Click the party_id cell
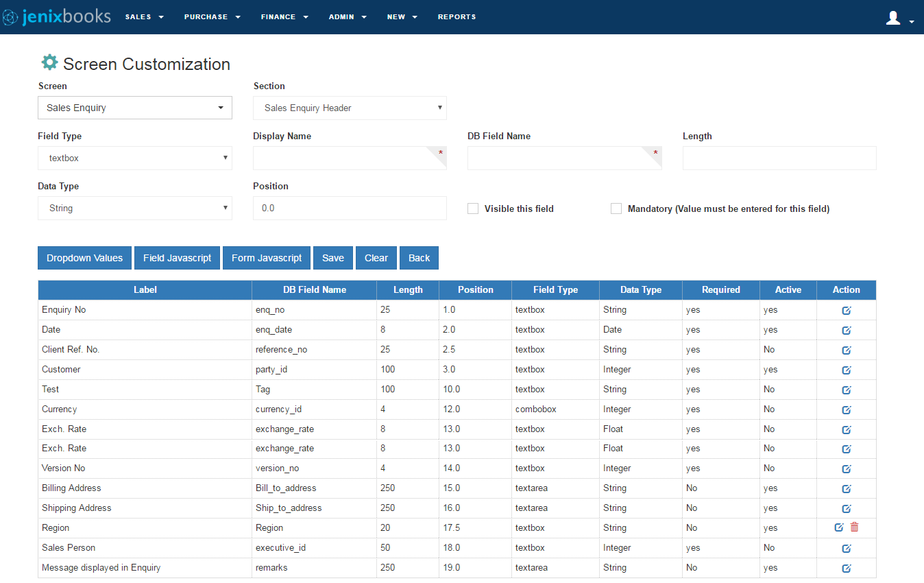The height and width of the screenshot is (583, 924). [314, 370]
